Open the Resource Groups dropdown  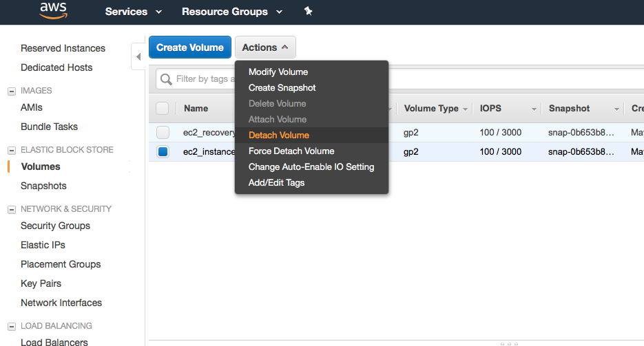click(232, 12)
